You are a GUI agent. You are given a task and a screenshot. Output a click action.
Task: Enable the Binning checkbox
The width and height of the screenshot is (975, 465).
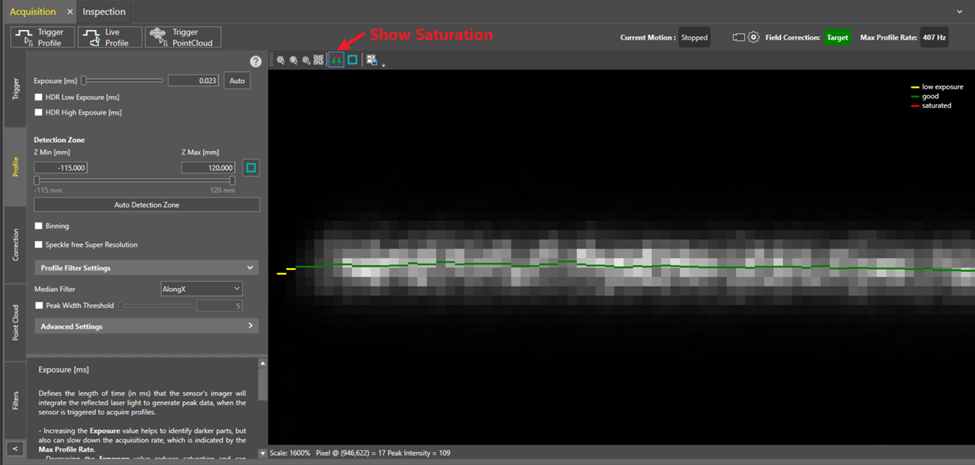point(39,226)
